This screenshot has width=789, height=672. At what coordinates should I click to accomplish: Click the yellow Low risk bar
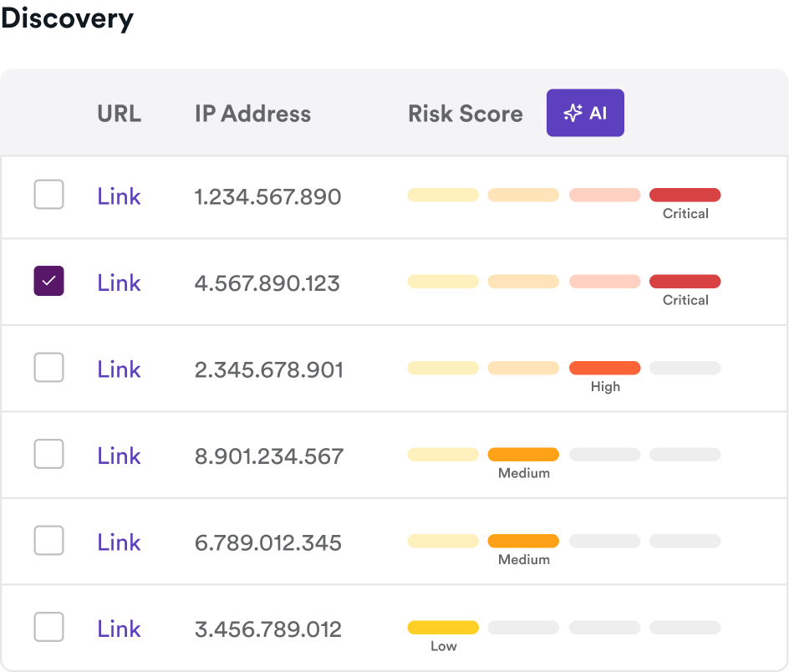pos(443,627)
